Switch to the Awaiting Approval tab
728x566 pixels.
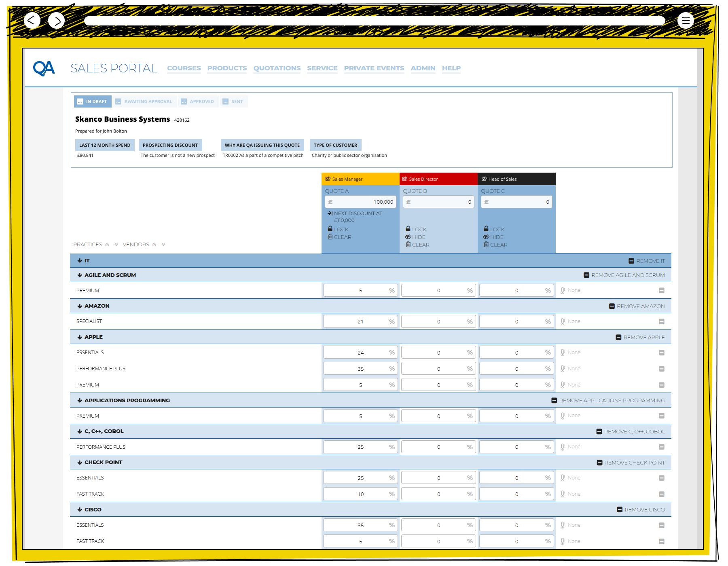(x=144, y=101)
